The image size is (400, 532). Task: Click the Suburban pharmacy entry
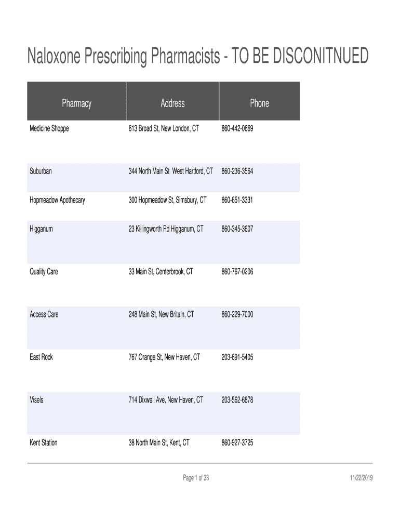click(x=41, y=171)
